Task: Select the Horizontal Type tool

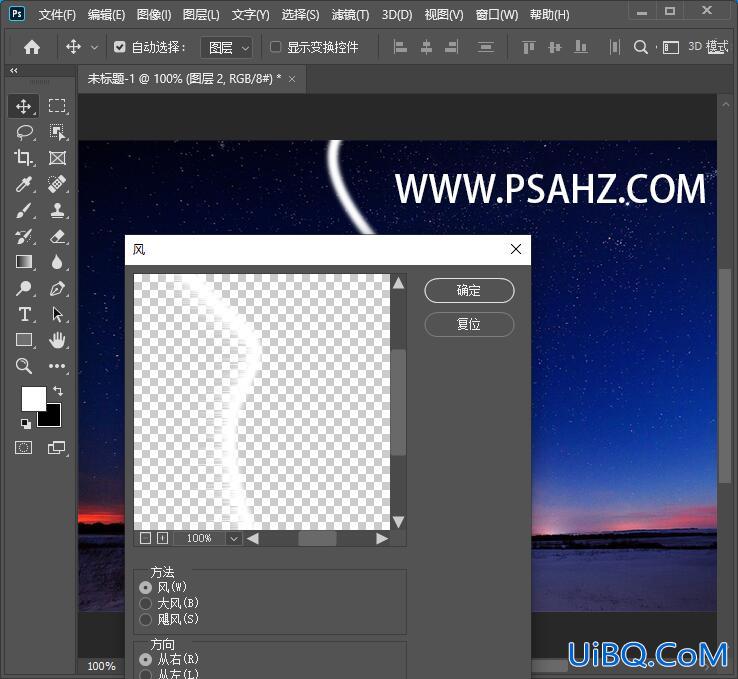Action: click(x=24, y=314)
